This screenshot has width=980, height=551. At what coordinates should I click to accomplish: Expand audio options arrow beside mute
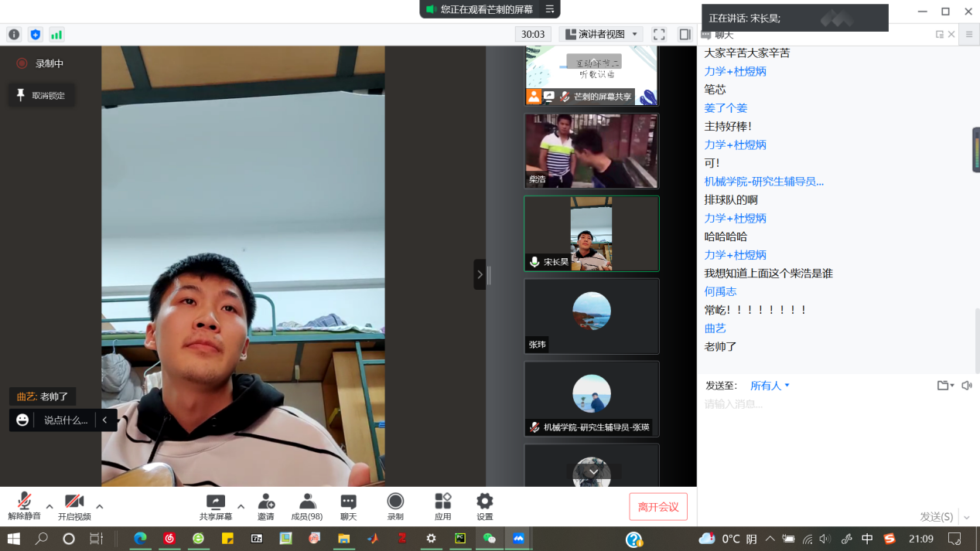(50, 507)
